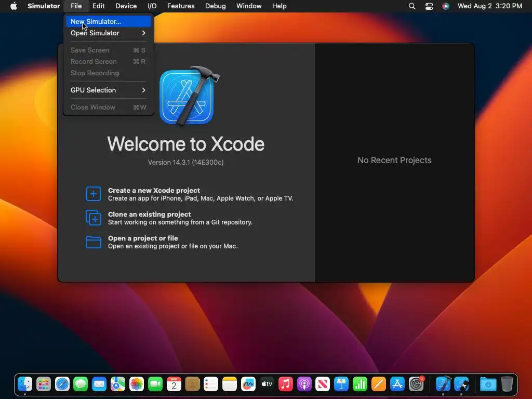Expand the GPU Selection submenu
The image size is (532, 399).
[109, 90]
